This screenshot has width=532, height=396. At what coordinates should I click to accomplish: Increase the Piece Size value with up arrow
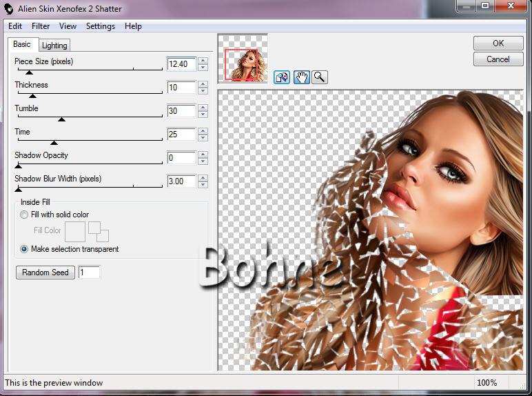(x=203, y=61)
